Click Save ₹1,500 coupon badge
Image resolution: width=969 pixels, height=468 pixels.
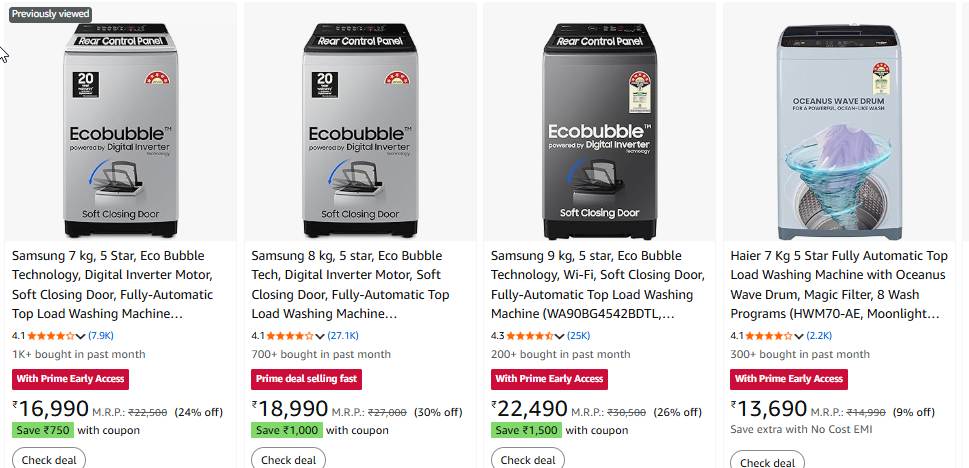tap(526, 430)
